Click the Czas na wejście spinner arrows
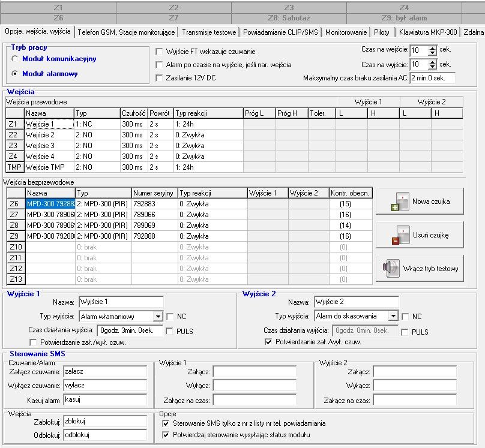This screenshot has width=485, height=448. click(432, 50)
